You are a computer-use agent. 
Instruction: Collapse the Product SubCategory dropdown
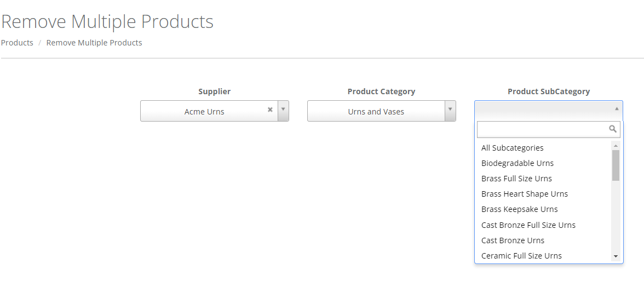(617, 109)
